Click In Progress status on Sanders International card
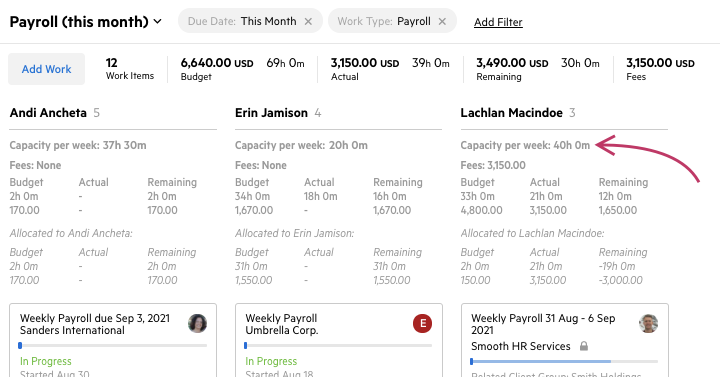 45,361
